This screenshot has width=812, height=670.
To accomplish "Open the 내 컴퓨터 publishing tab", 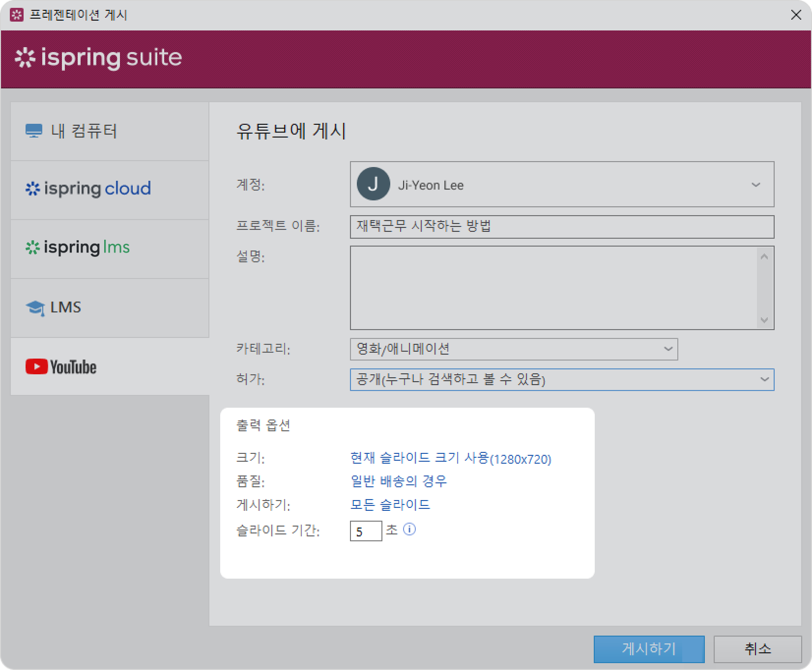I will pyautogui.click(x=110, y=131).
